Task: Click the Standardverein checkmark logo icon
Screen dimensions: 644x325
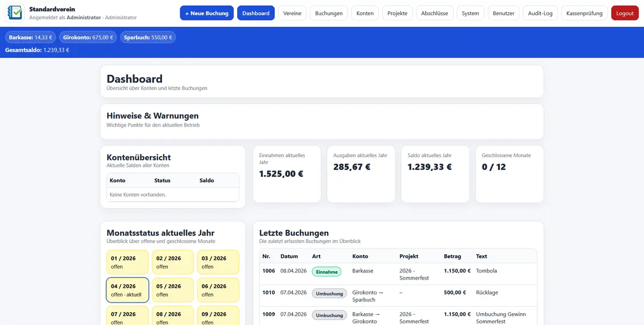Action: tap(14, 13)
